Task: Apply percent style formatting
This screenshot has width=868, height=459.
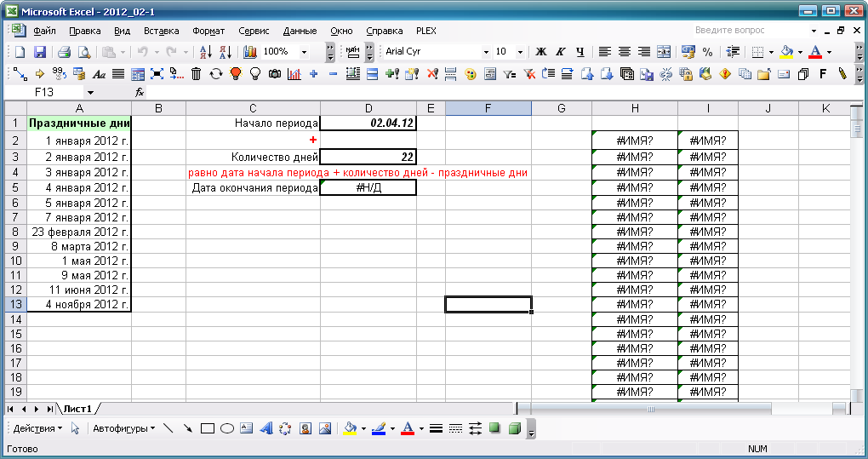Action: pos(707,52)
